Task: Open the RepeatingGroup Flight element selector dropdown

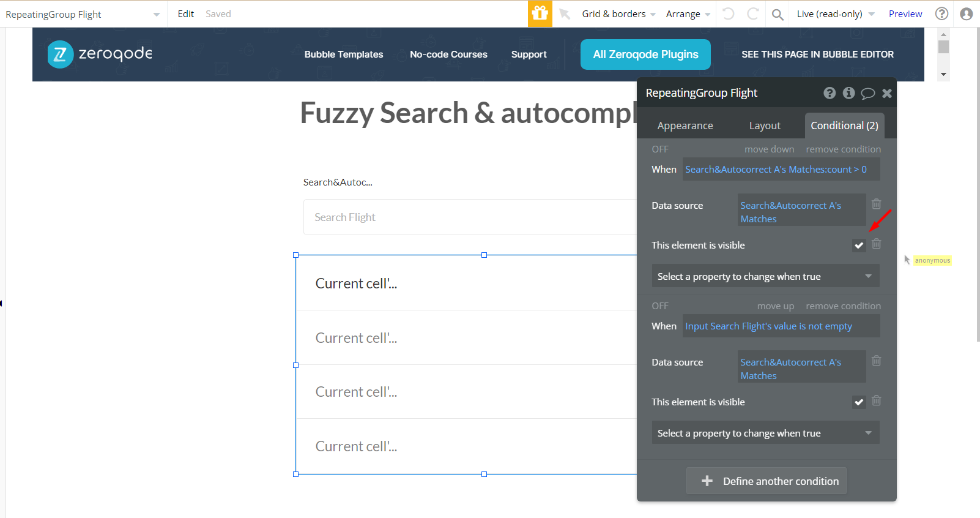Action: click(x=83, y=14)
